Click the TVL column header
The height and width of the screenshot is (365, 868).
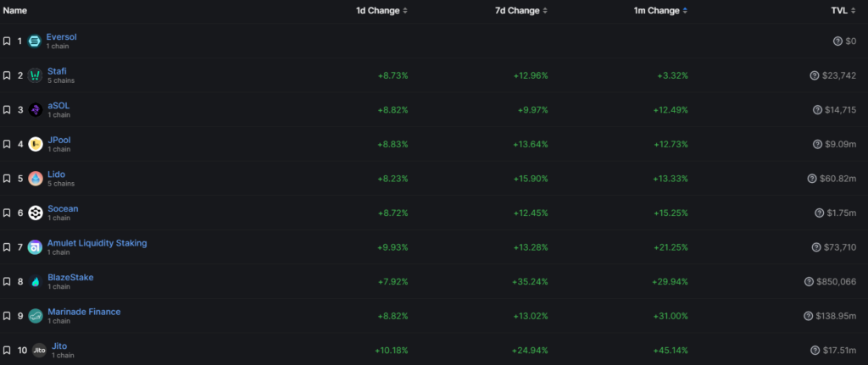[850, 10]
